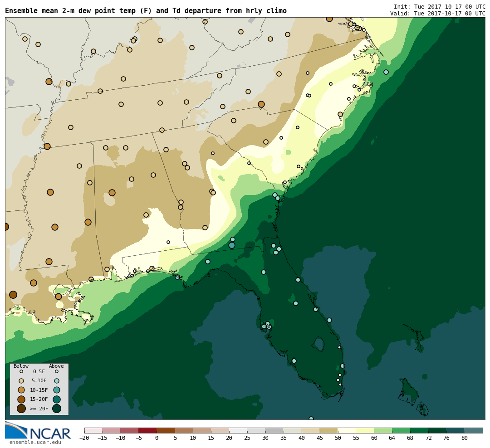The image size is (490, 448).
Task: Pick the beige swatch between 40 and 45
Action: coord(311,430)
